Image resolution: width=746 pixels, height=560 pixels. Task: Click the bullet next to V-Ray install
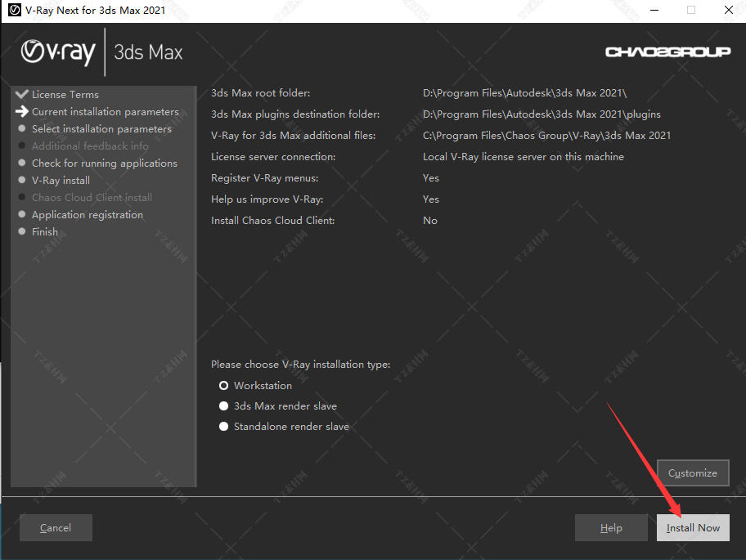[x=22, y=180]
